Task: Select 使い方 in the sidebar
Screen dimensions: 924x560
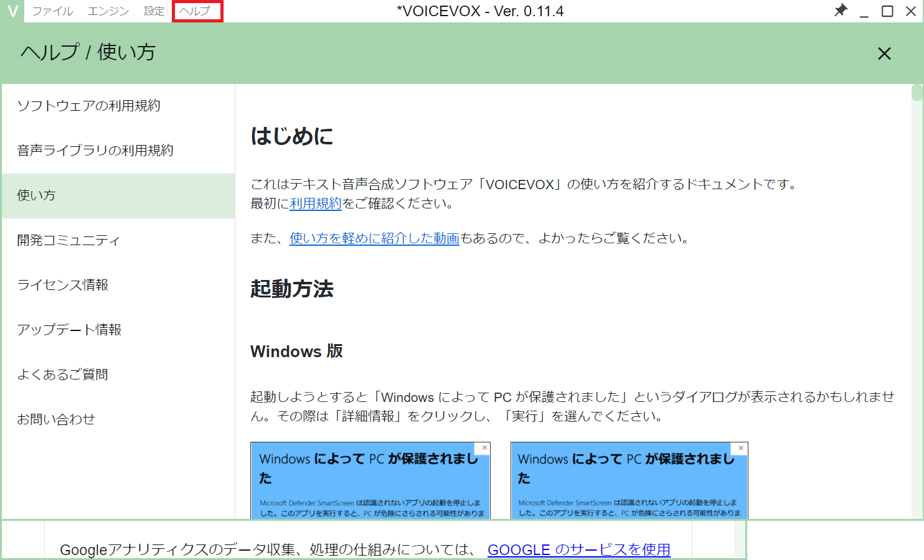Action: (118, 195)
